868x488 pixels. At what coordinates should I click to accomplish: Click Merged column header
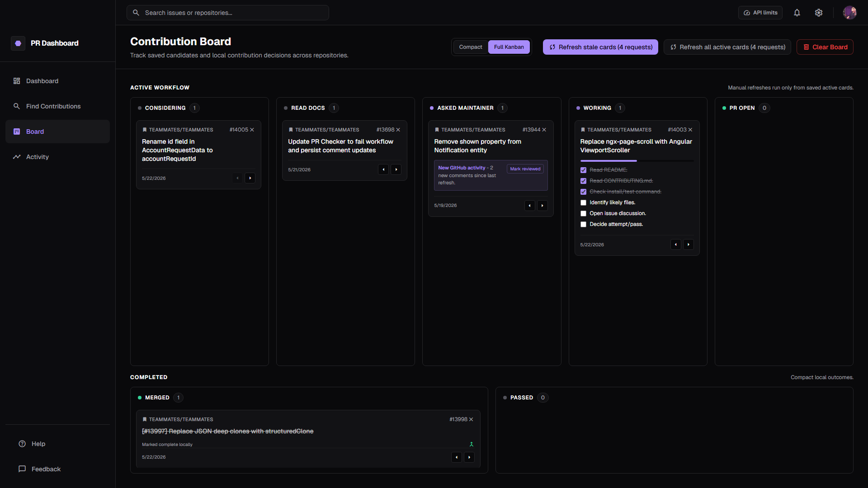(157, 398)
